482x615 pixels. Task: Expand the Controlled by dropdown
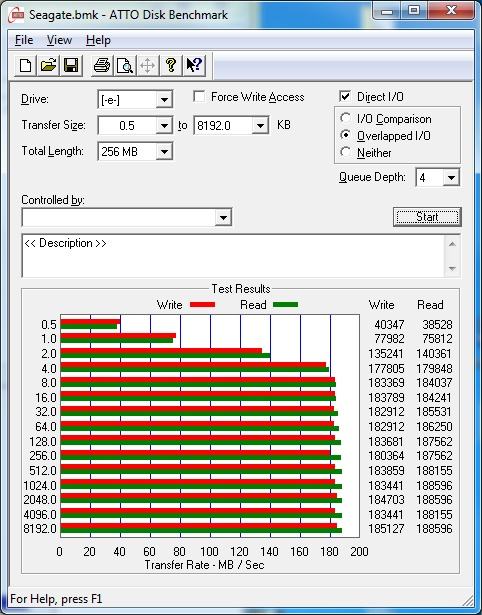[x=223, y=217]
